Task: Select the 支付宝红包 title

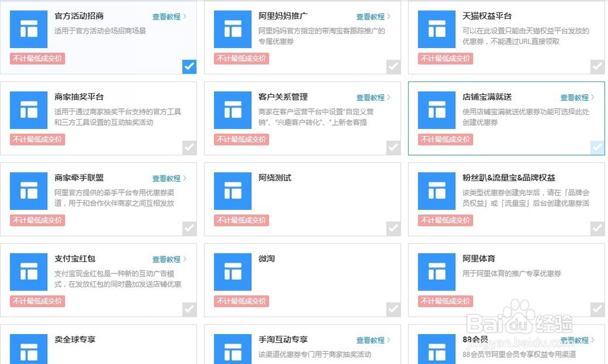Action: 75,258
